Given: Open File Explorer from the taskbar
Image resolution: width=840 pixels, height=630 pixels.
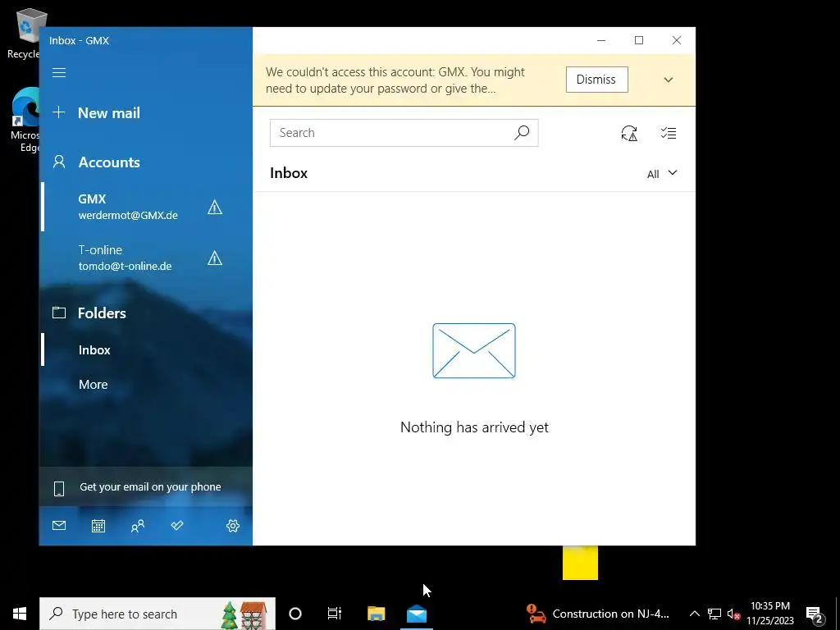Looking at the screenshot, I should [x=376, y=614].
